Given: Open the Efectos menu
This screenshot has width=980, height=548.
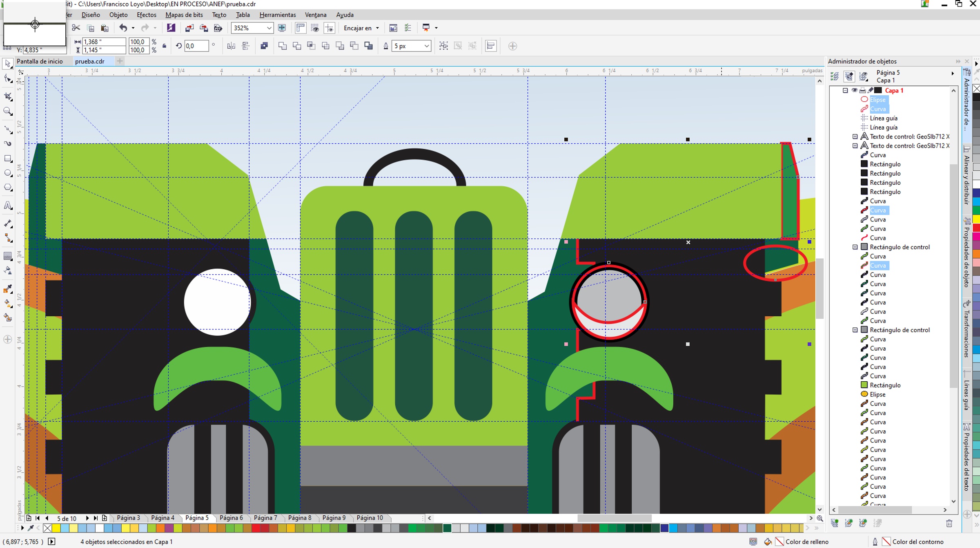Looking at the screenshot, I should coord(147,15).
